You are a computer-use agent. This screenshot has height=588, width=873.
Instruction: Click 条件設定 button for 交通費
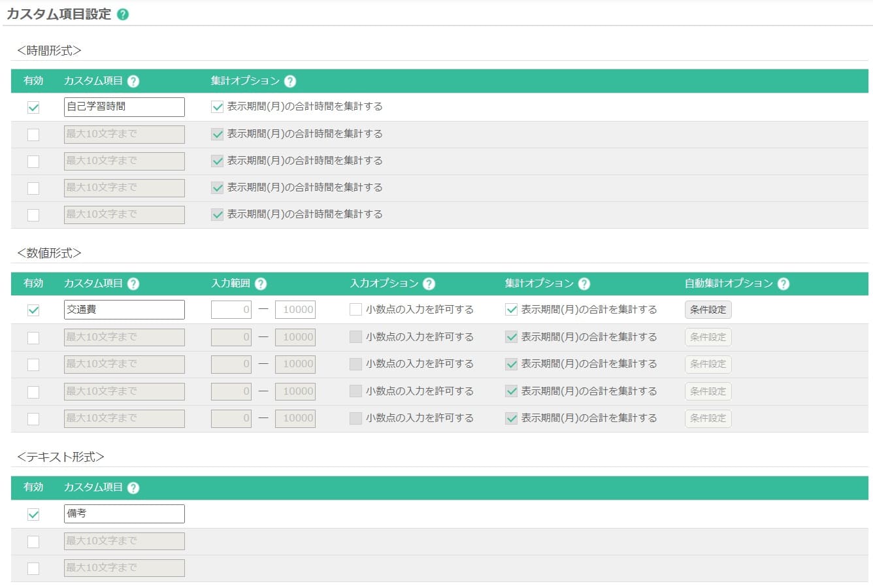[708, 310]
